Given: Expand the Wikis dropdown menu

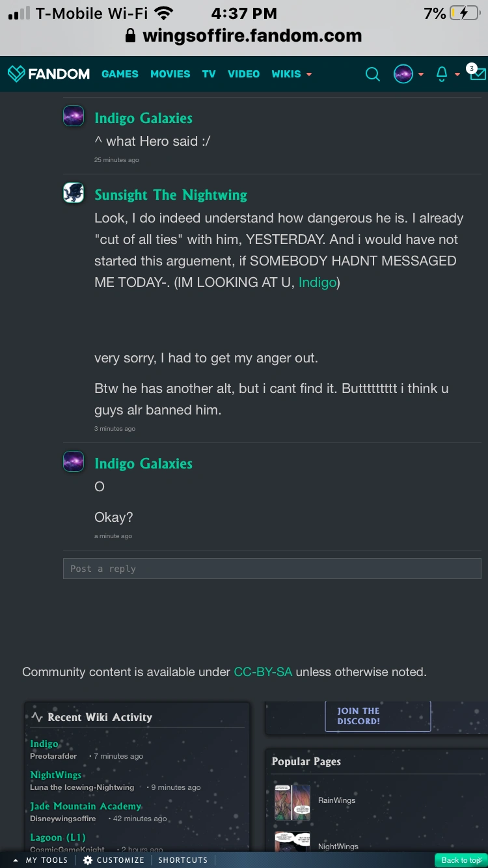Looking at the screenshot, I should (291, 74).
